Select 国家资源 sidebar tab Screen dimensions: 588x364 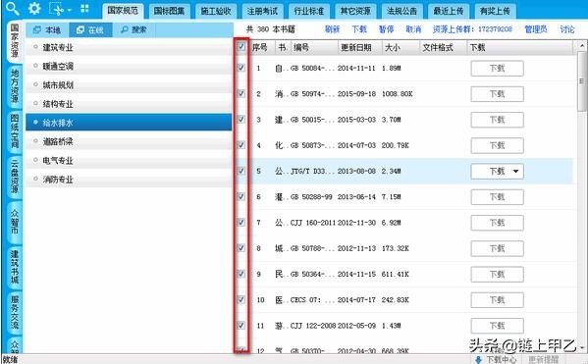tap(15, 41)
